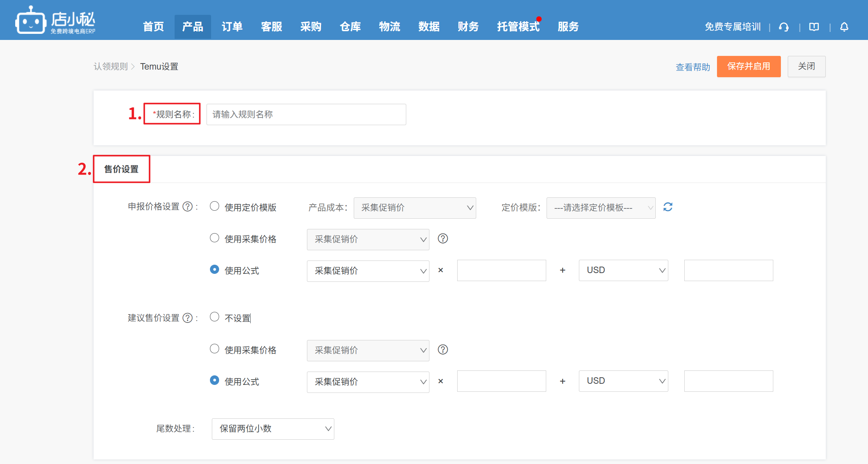Open the book help docs icon

pos(814,27)
